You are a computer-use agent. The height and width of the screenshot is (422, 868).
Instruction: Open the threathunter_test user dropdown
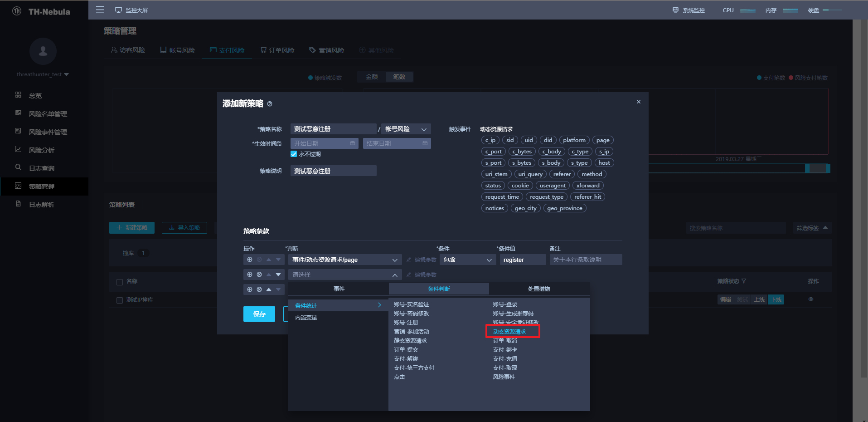coord(43,74)
